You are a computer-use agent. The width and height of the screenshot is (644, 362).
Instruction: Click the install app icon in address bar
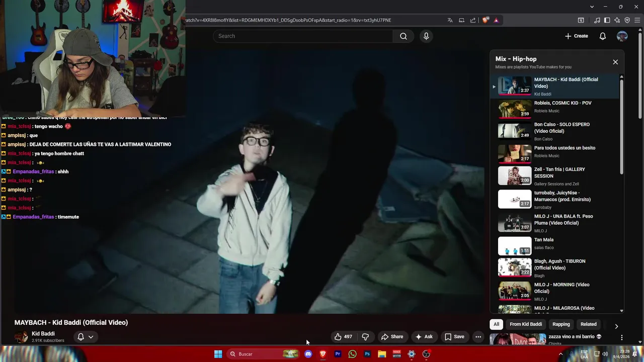pos(461,20)
